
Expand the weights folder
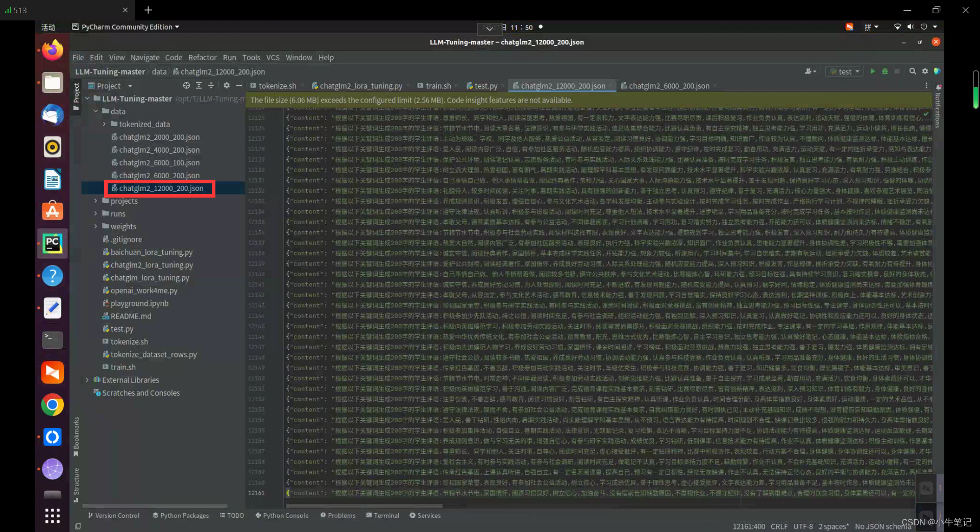click(95, 226)
